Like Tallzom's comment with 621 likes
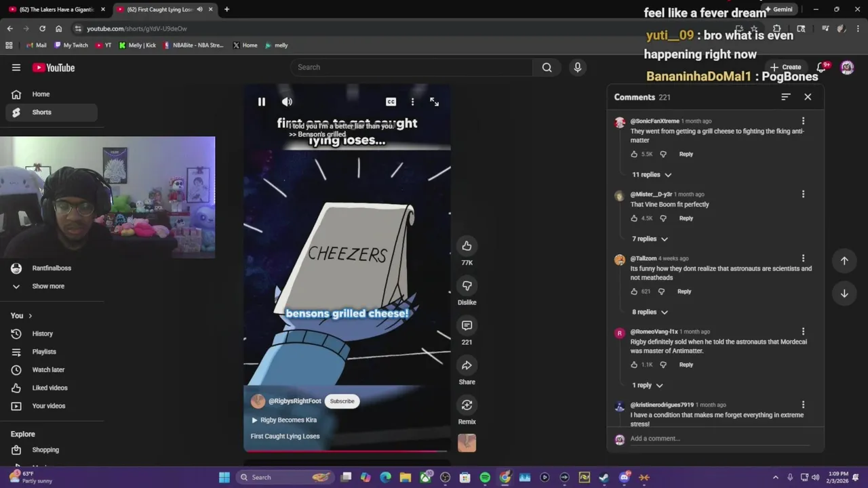This screenshot has width=868, height=488. 634,291
